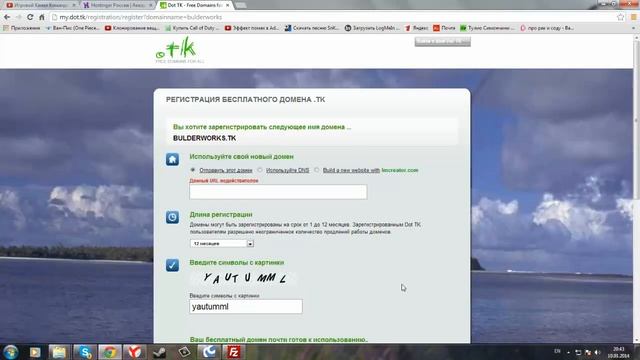Open the blue swirl app taskbar icon

209,352
